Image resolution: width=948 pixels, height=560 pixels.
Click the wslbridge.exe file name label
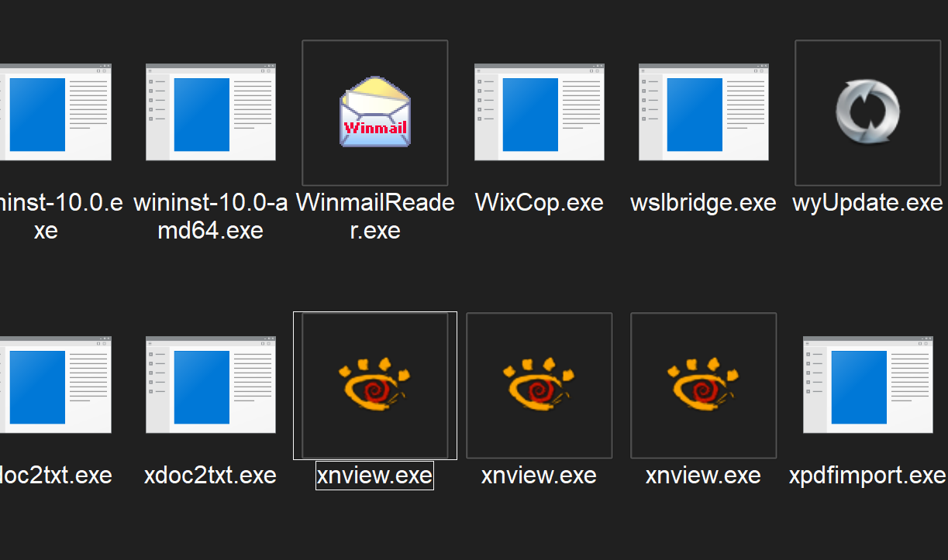tap(703, 203)
